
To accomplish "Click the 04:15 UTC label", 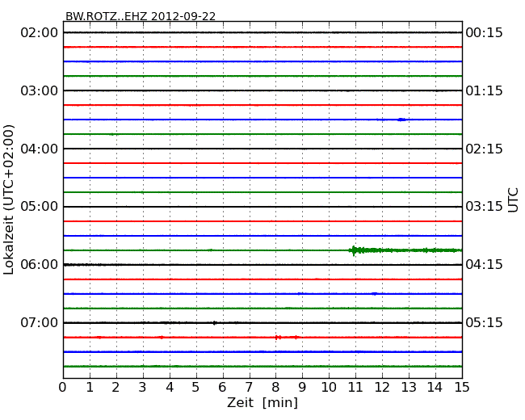I will click(x=484, y=265).
